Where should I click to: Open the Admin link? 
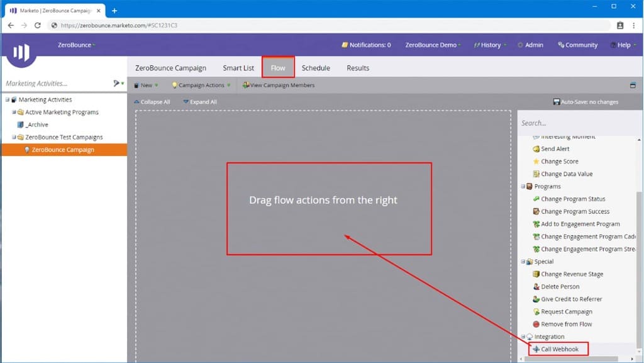coord(530,45)
